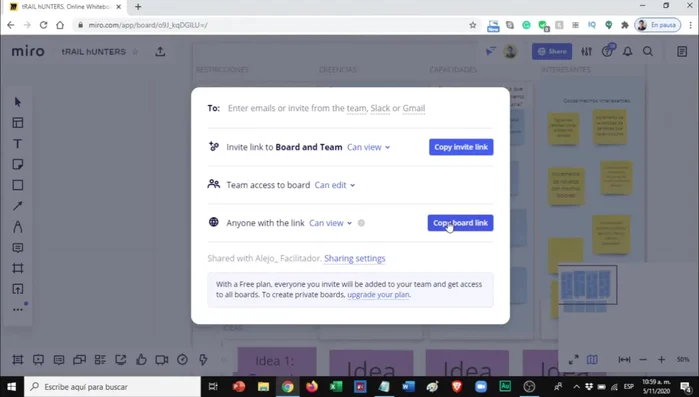Open Word from the taskbar

coord(408,387)
